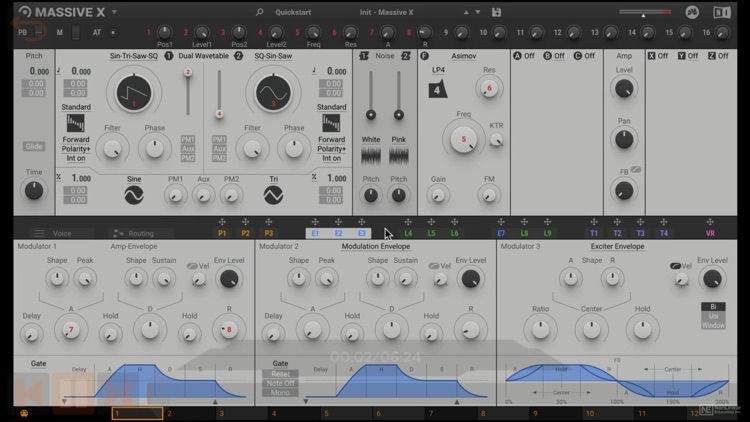
Task: Select the L5 modulator tab
Action: coord(431,233)
